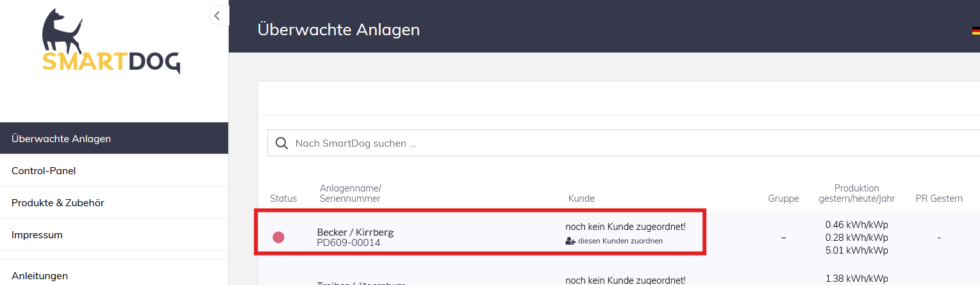This screenshot has width=980, height=285.
Task: Open the Becker / Kirrberg plant entry
Action: 355,232
